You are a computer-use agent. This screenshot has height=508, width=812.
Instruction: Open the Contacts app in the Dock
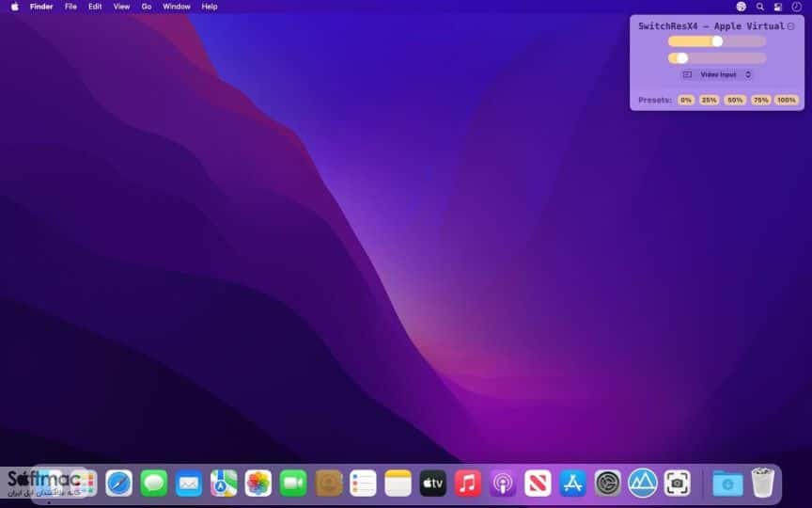(x=328, y=484)
